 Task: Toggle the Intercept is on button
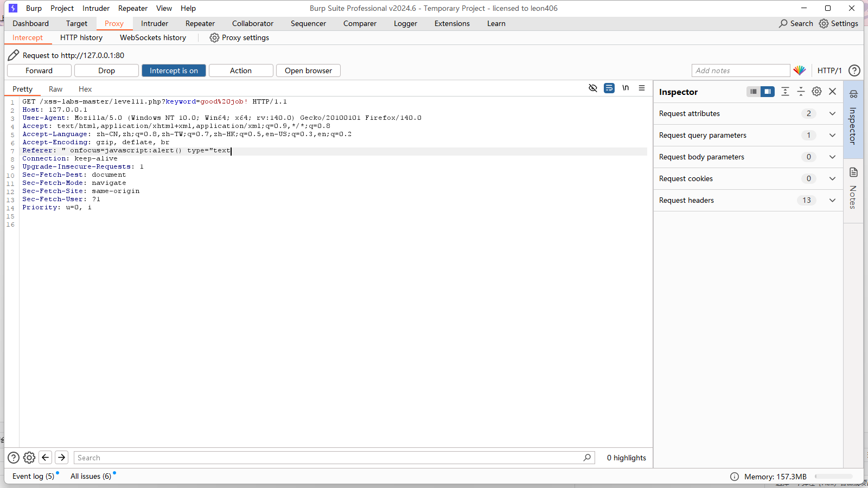point(174,70)
